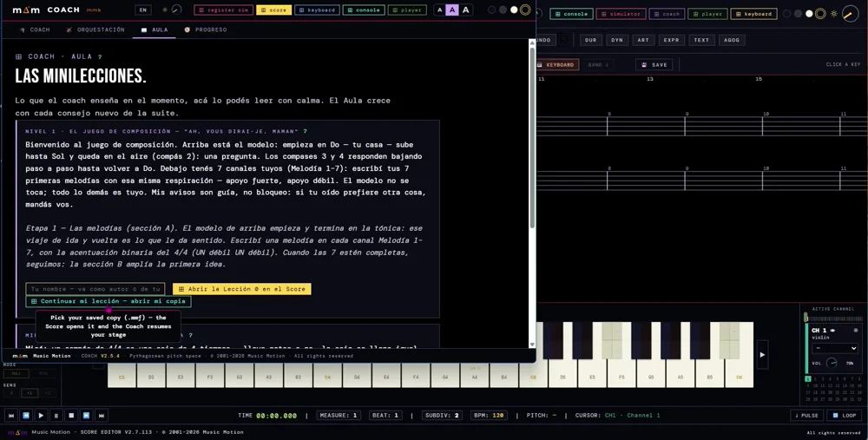The width and height of the screenshot is (868, 440).
Task: Open the DYN dynamics menu
Action: point(617,40)
